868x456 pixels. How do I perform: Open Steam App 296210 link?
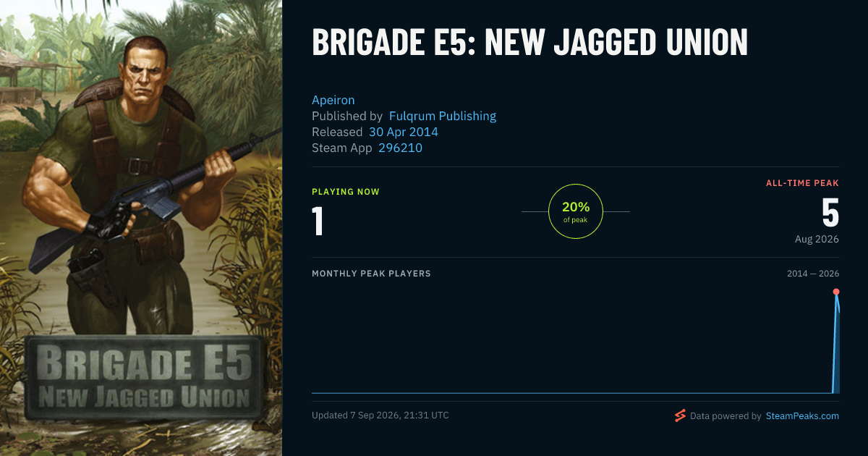[401, 148]
